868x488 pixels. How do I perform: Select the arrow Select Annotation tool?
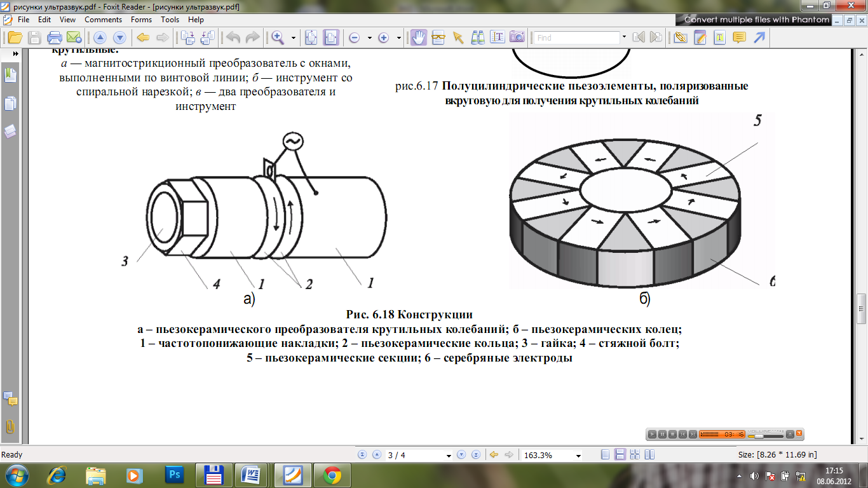click(458, 37)
